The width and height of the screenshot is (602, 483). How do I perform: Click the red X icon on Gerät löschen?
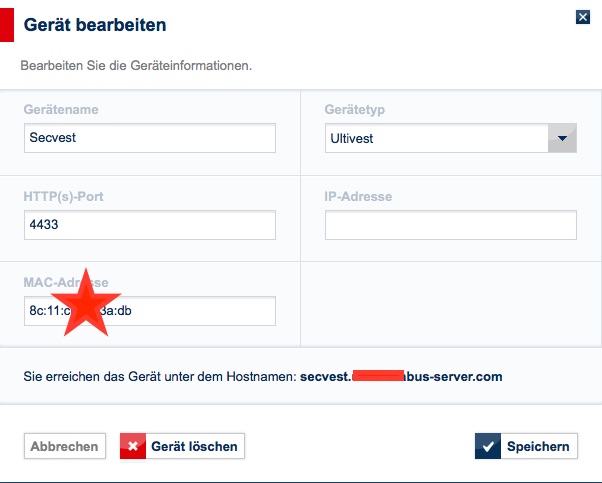[133, 446]
